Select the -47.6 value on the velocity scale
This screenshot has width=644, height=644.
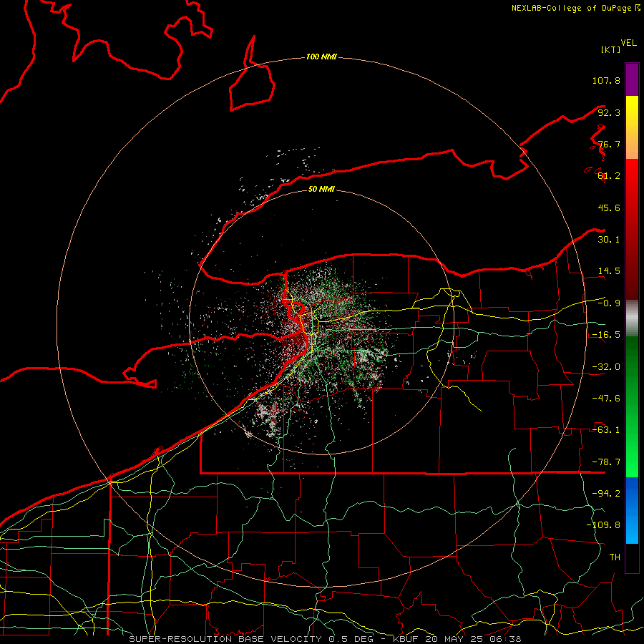tap(606, 399)
